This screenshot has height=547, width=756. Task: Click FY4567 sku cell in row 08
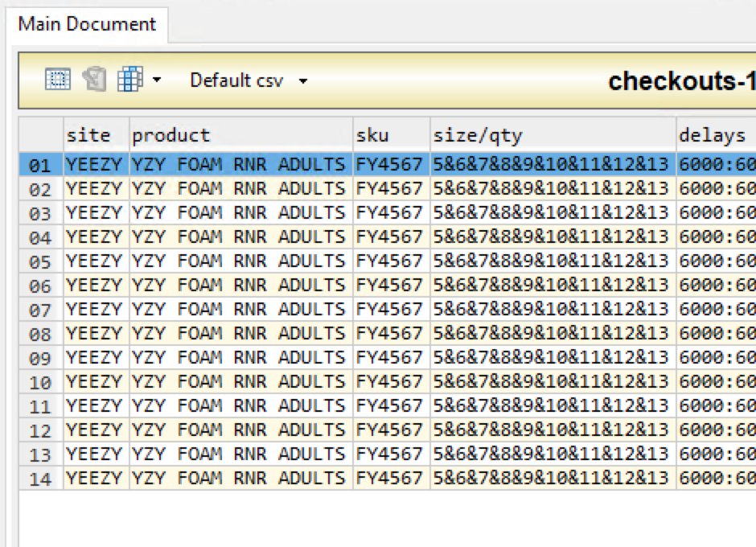pyautogui.click(x=392, y=333)
